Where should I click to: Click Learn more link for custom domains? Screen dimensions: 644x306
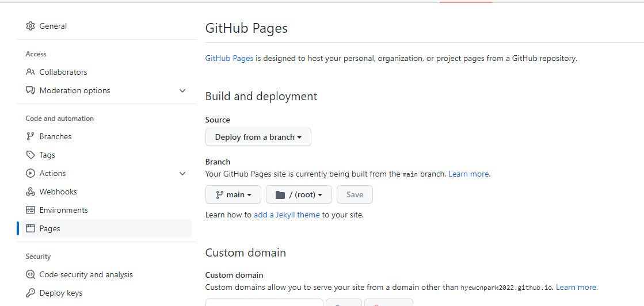click(576, 286)
